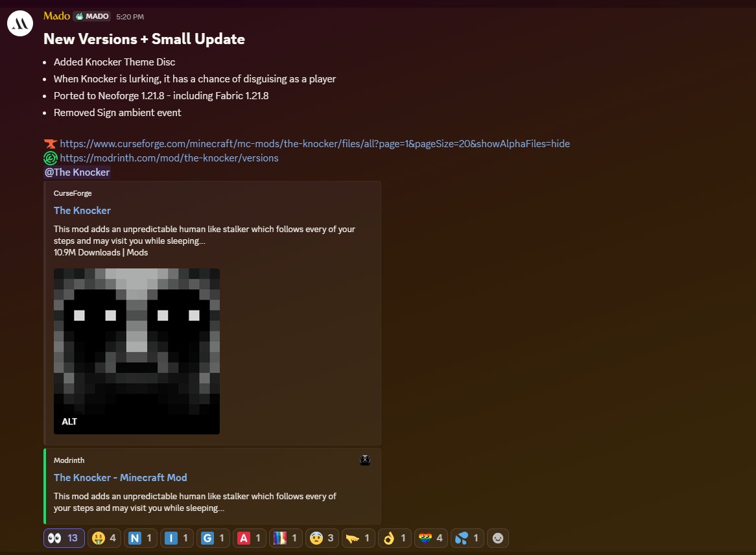The width and height of the screenshot is (756, 555).
Task: Toggle the palm-down hand reaction
Action: pyautogui.click(x=359, y=538)
